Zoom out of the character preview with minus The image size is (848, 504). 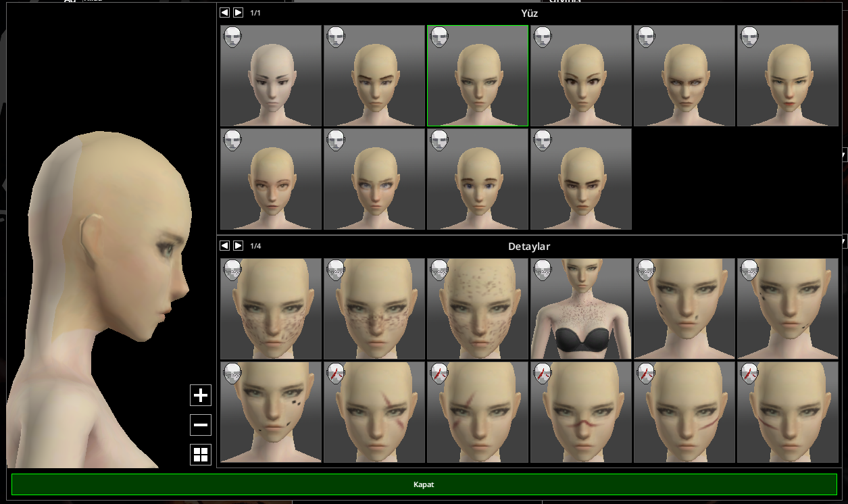pos(201,425)
